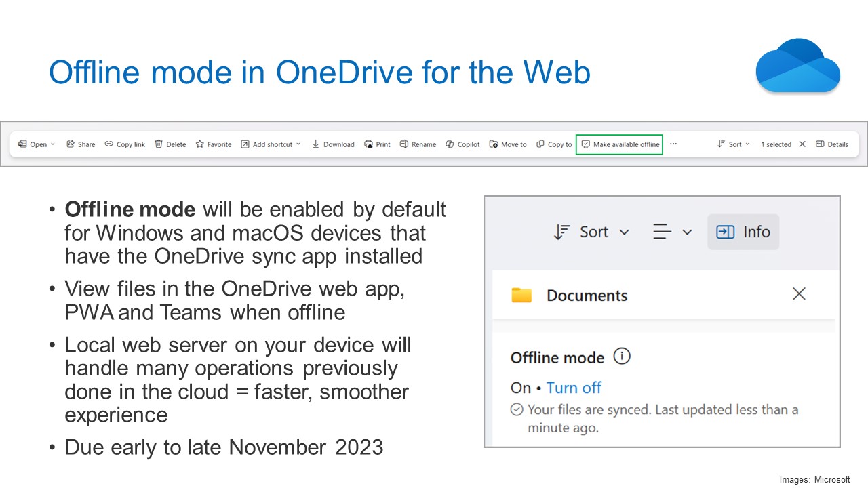The width and height of the screenshot is (868, 488).
Task: Click the Info button above Documents
Action: tap(743, 231)
